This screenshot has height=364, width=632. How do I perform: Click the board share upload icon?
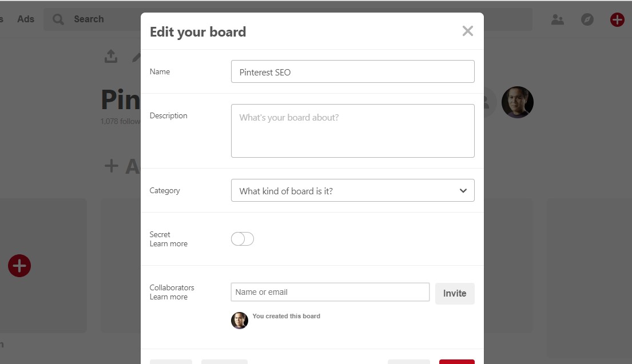[x=111, y=56]
